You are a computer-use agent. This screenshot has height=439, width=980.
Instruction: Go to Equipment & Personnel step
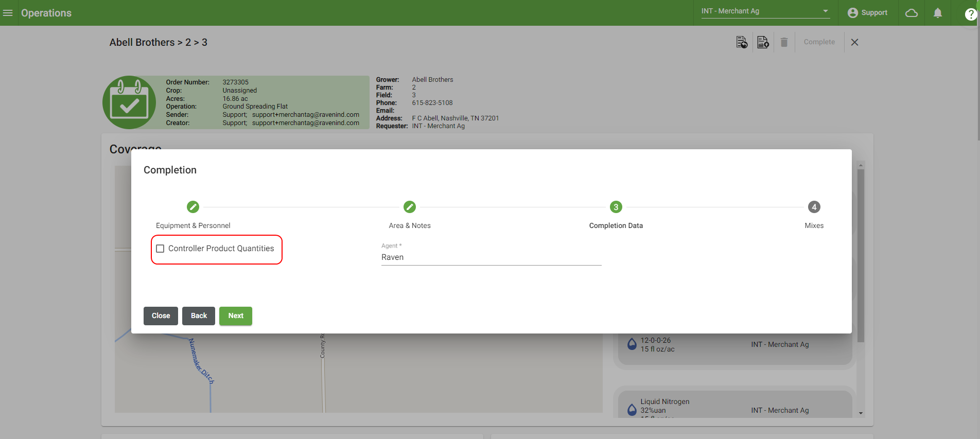(x=193, y=207)
